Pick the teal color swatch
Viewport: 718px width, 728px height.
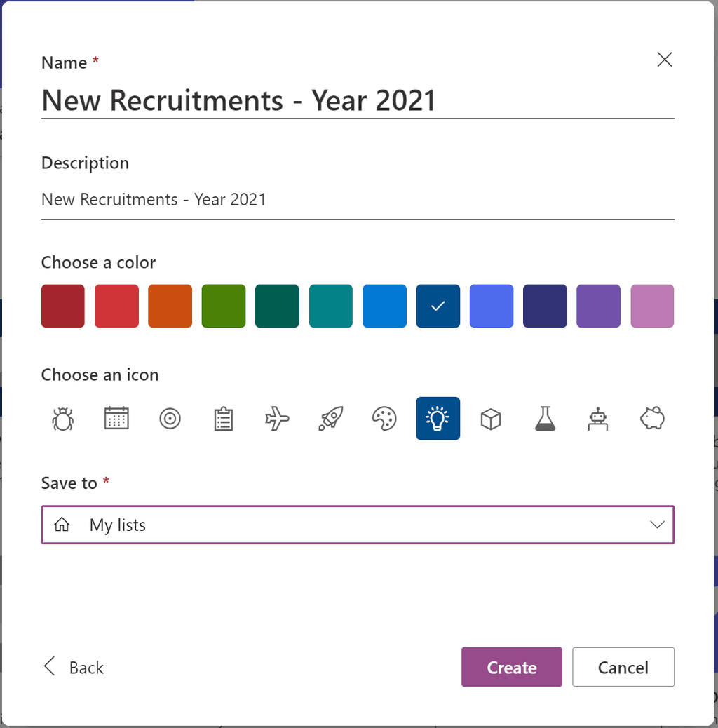click(330, 306)
